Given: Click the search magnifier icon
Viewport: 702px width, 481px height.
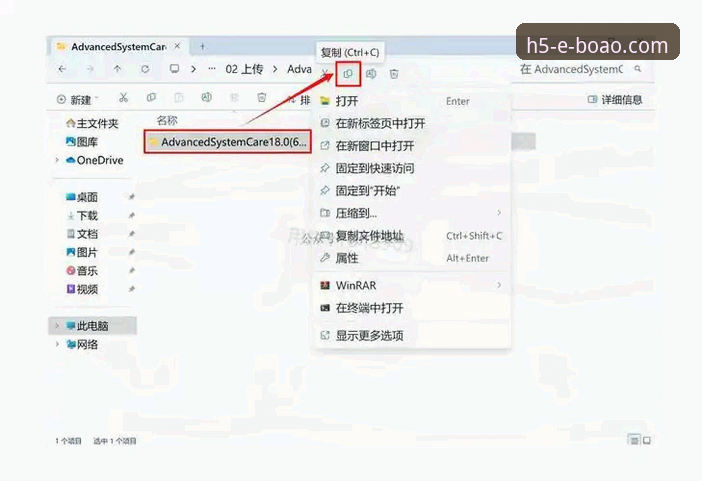Looking at the screenshot, I should tap(638, 69).
